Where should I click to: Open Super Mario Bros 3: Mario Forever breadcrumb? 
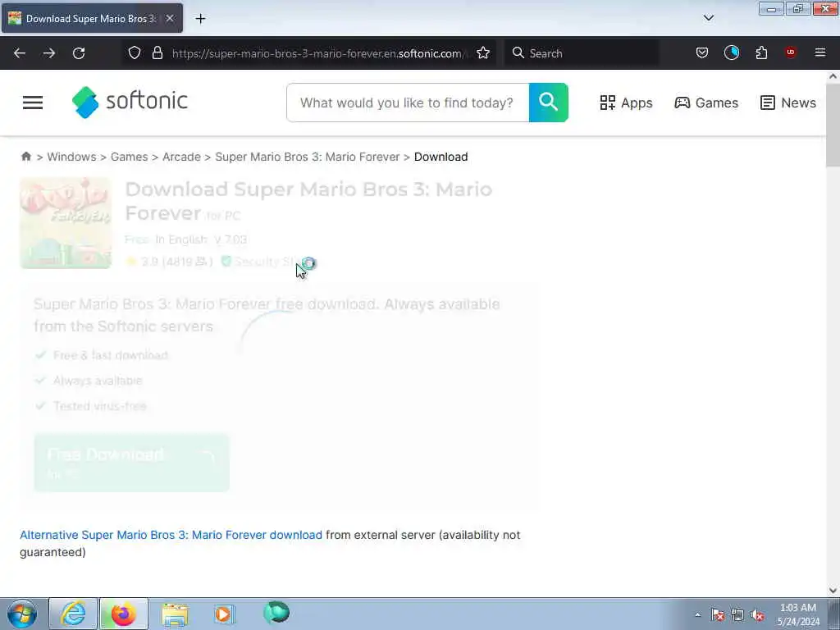[308, 157]
